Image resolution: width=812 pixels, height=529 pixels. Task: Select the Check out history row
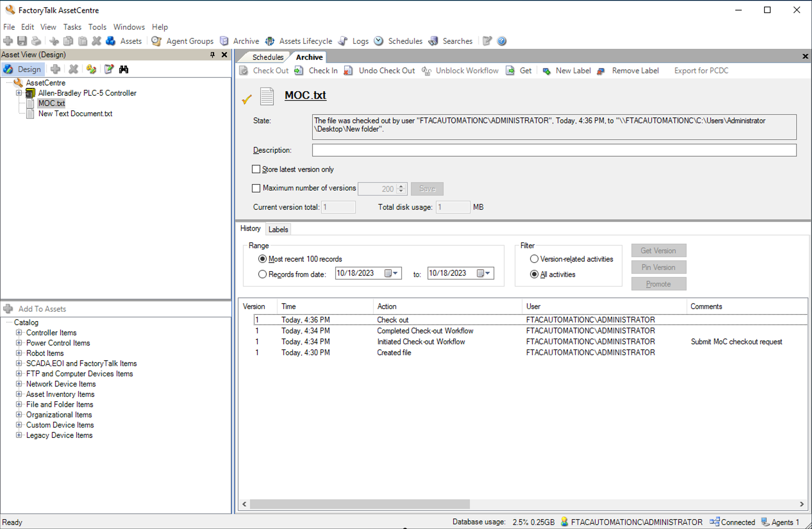pos(530,320)
